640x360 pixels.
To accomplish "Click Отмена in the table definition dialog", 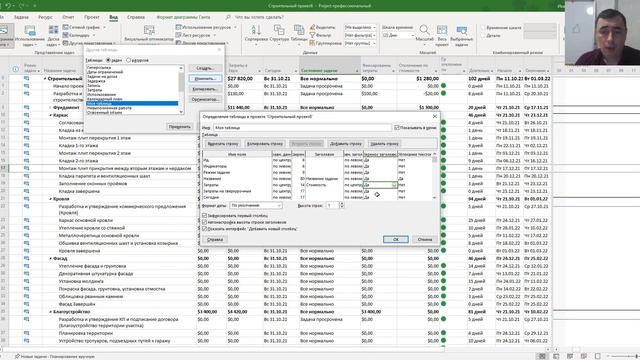I will (425, 239).
